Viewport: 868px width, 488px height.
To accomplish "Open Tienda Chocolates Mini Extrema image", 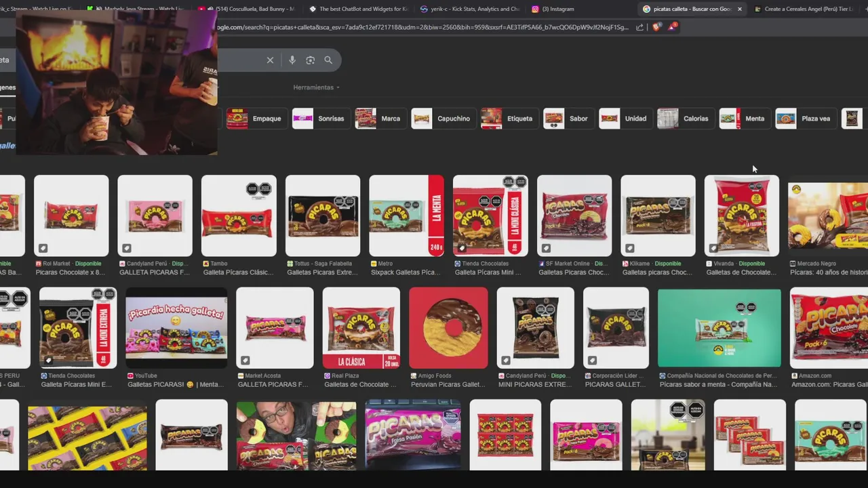I will 78,327.
